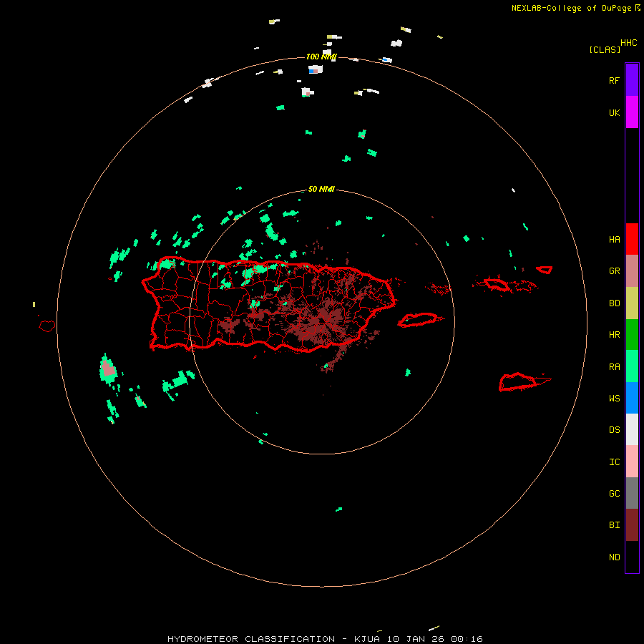The width and height of the screenshot is (644, 644).
Task: Click the GC gray legend swatch
Action: 632,493
